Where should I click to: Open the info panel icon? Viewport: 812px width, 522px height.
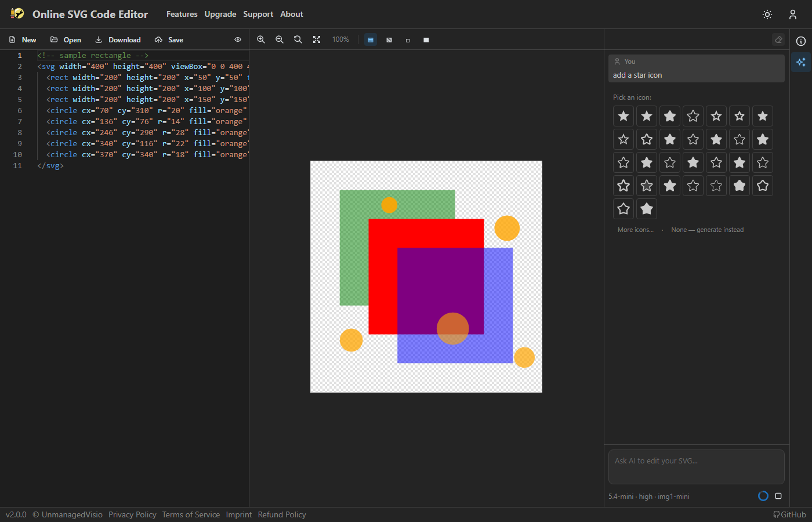801,41
